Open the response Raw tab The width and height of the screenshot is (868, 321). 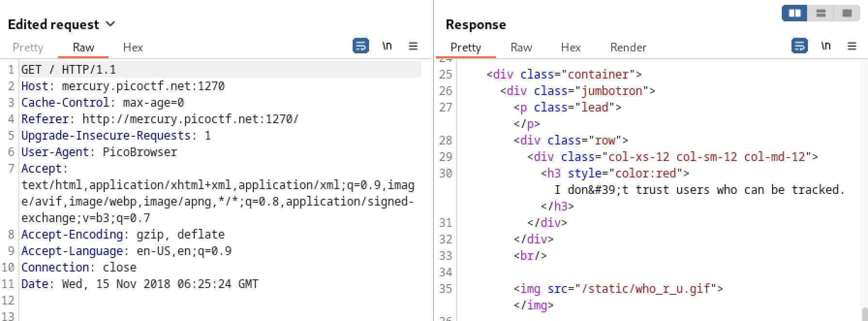pos(521,48)
